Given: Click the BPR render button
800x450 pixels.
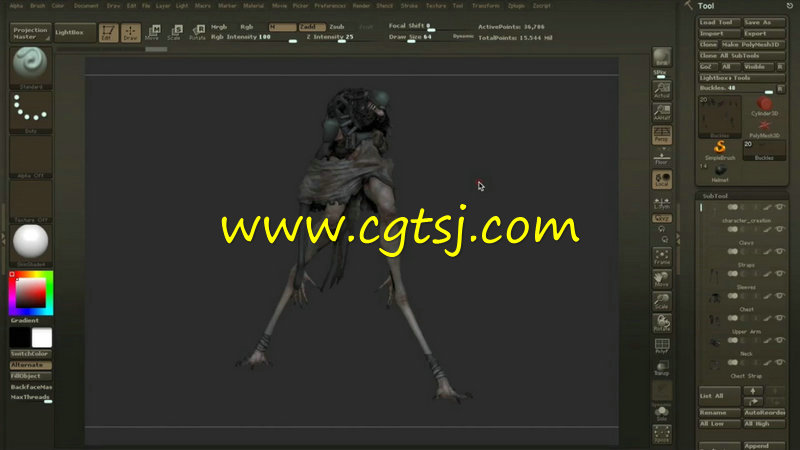Looking at the screenshot, I should 662,58.
